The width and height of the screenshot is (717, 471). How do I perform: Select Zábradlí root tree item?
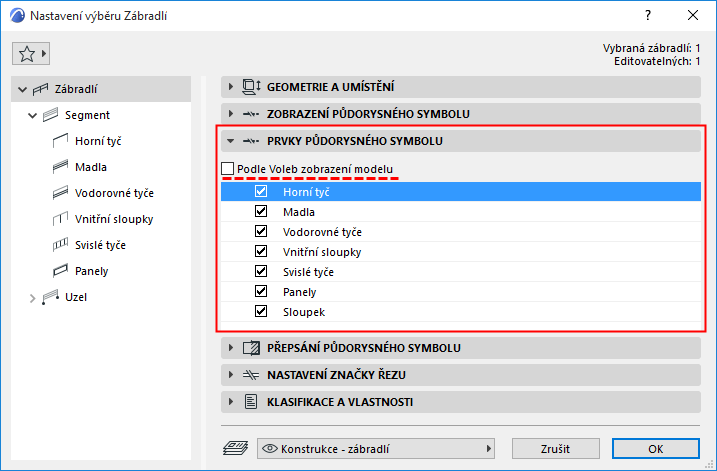tap(76, 89)
